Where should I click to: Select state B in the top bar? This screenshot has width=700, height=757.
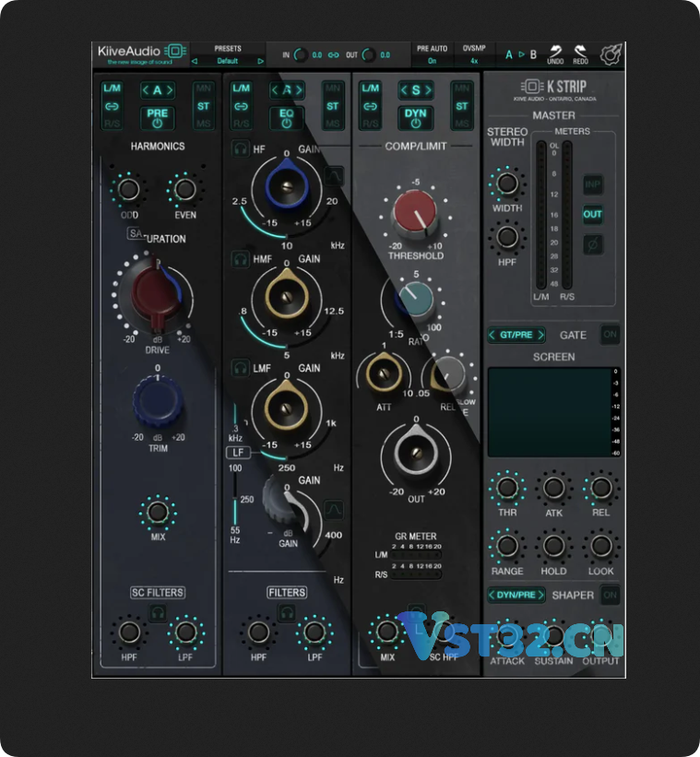pyautogui.click(x=533, y=54)
